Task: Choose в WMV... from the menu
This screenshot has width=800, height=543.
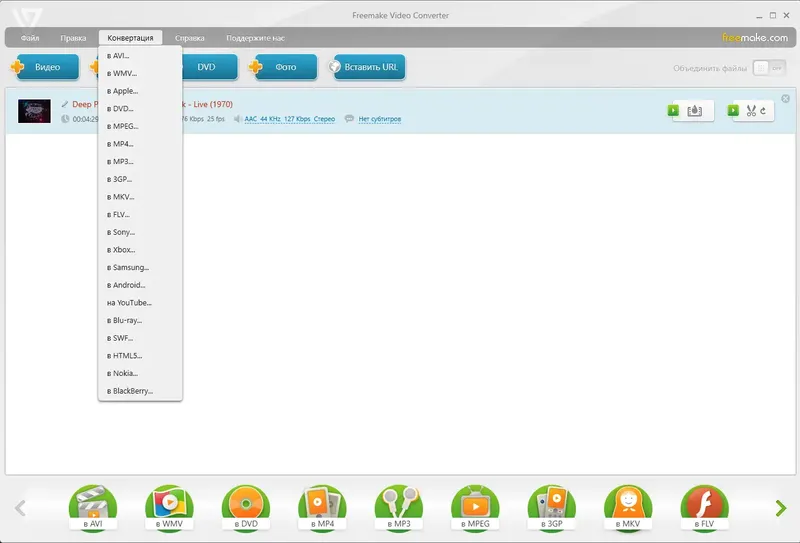Action: (140, 73)
